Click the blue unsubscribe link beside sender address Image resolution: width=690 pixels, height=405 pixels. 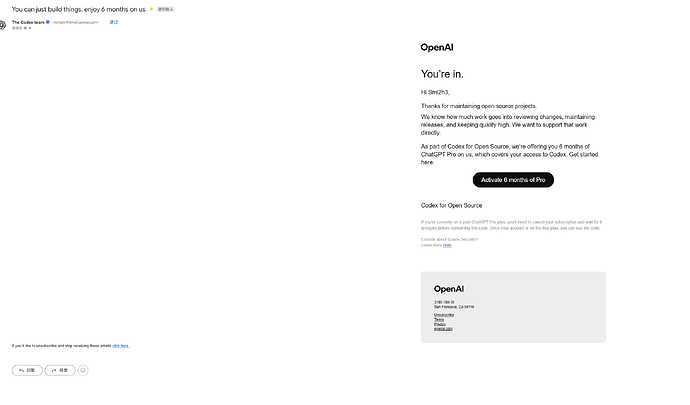tap(114, 22)
